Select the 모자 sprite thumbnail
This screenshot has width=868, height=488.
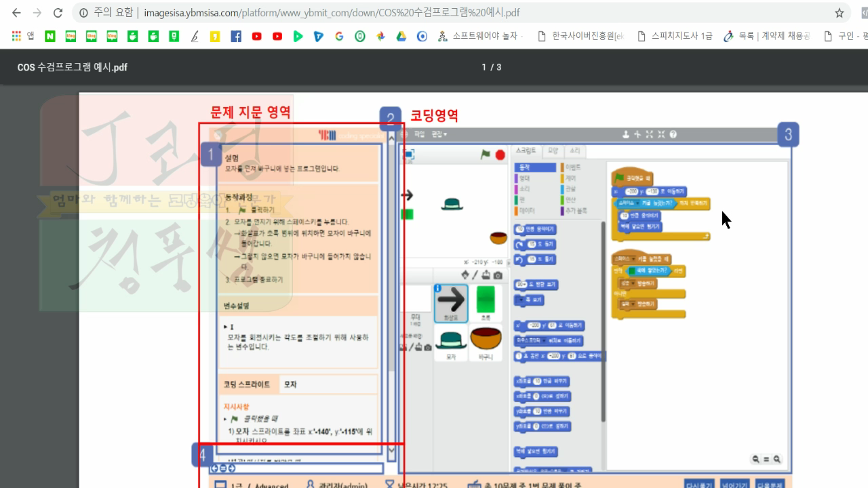pyautogui.click(x=452, y=342)
